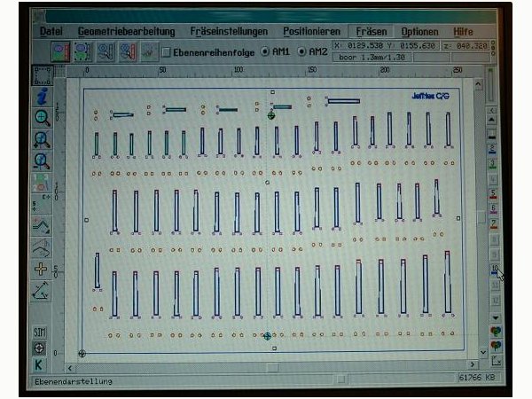Image resolution: width=532 pixels, height=399 pixels.
Task: Click the blue info icon in left toolbar
Action: coord(42,96)
